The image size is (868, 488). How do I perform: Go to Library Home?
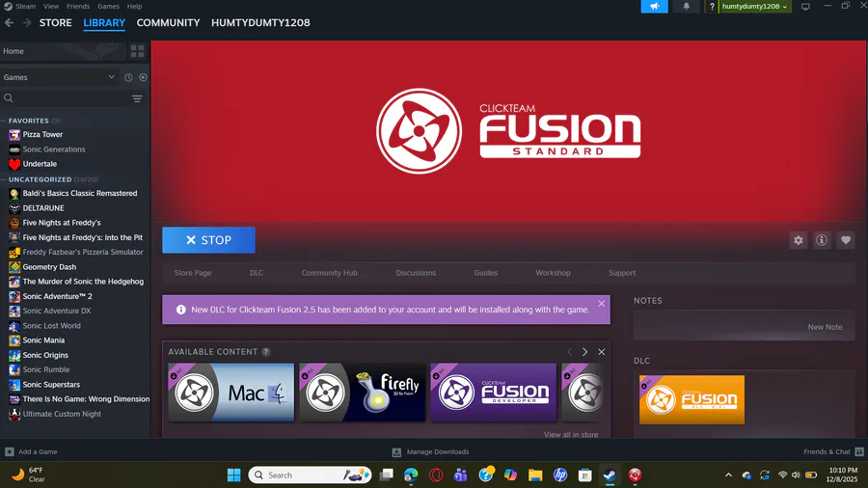point(61,51)
